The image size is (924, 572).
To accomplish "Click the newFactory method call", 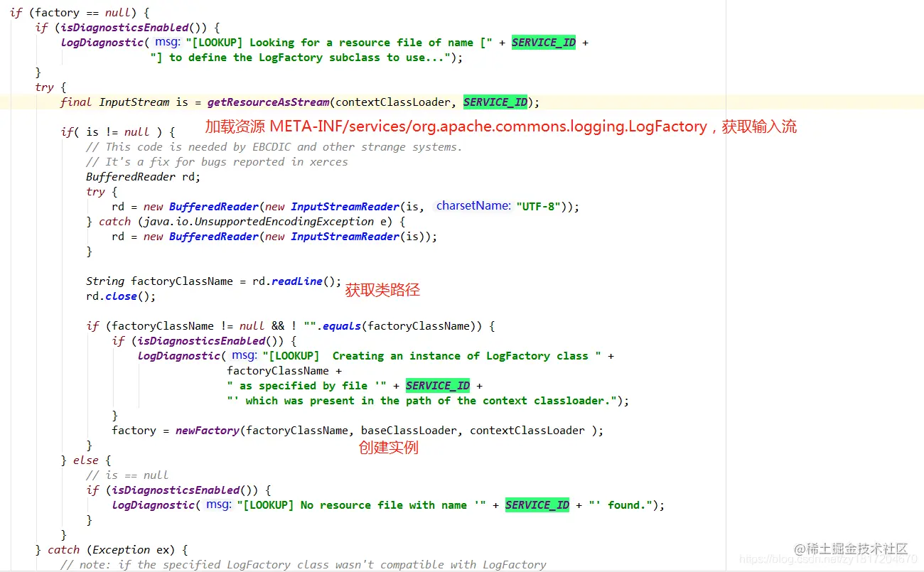I will [x=208, y=431].
